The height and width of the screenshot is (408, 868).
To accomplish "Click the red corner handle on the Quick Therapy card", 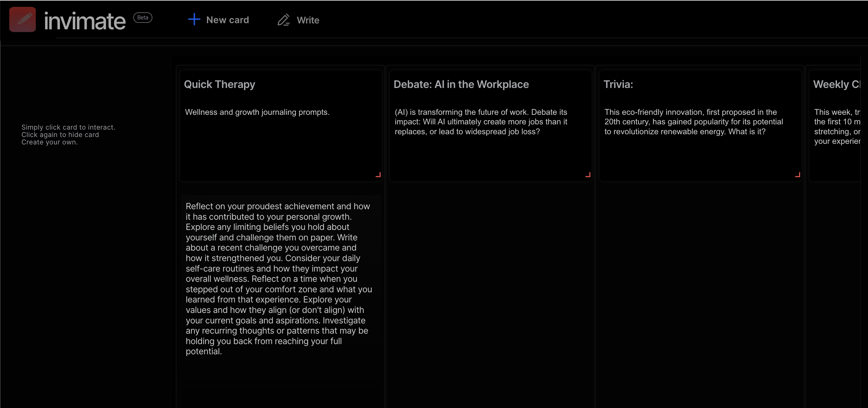I will click(x=378, y=175).
